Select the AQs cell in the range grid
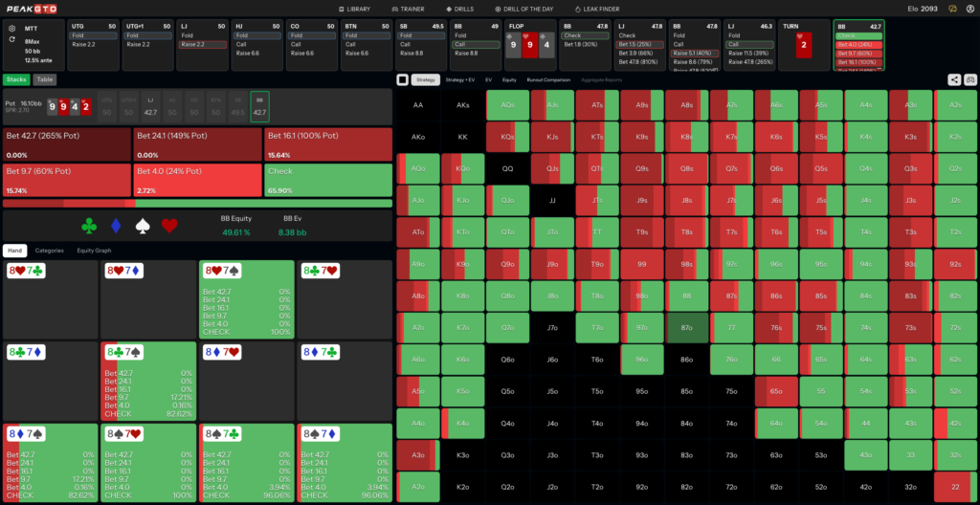This screenshot has height=505, width=980. pos(507,105)
